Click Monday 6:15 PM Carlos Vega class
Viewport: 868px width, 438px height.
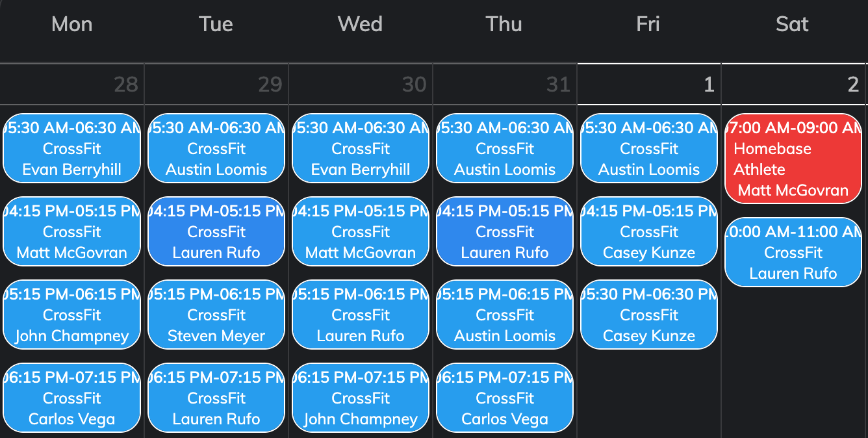pyautogui.click(x=72, y=398)
